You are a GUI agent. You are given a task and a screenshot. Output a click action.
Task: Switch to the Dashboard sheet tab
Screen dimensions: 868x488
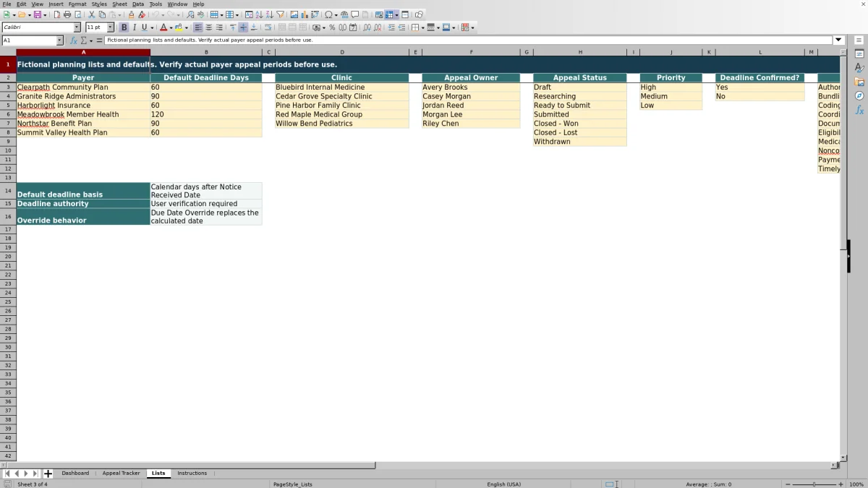[x=75, y=474]
